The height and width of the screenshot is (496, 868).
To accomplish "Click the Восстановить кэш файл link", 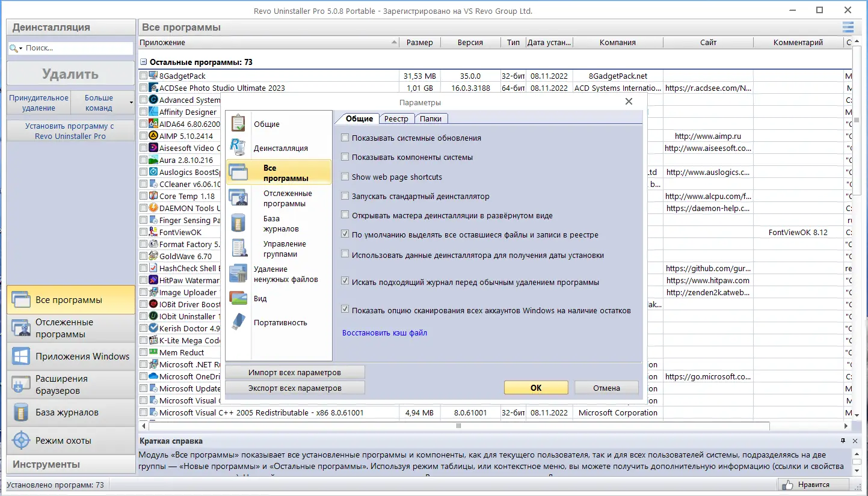I will [x=384, y=332].
